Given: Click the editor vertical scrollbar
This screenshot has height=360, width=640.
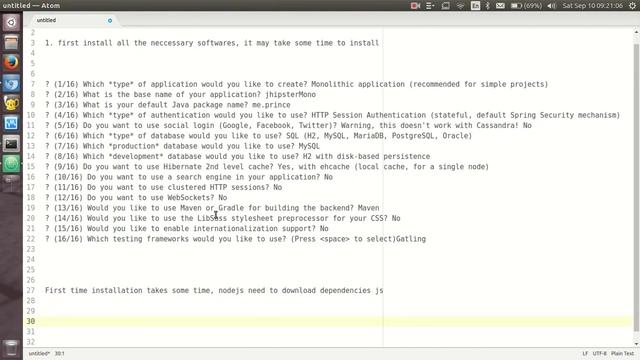Looking at the screenshot, I should (636, 188).
